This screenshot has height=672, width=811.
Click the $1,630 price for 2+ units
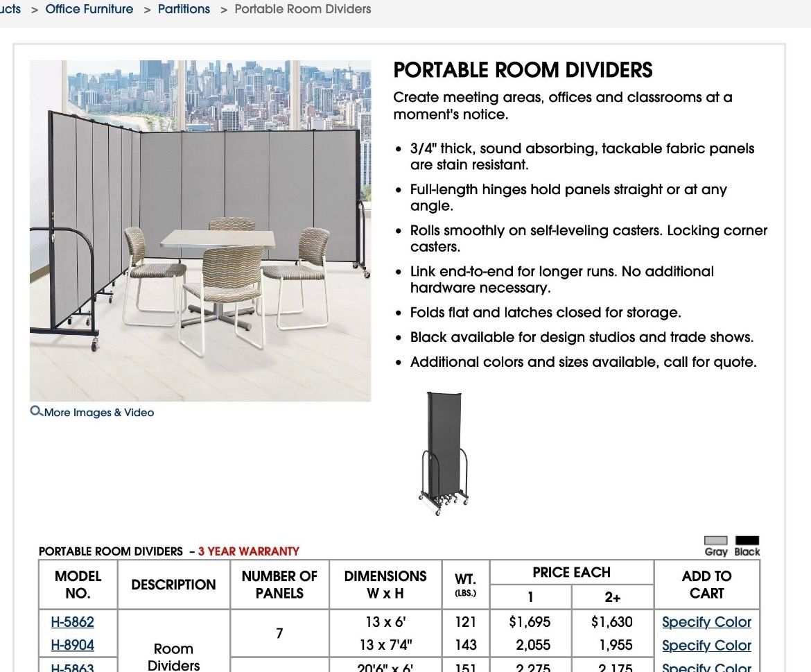(612, 622)
